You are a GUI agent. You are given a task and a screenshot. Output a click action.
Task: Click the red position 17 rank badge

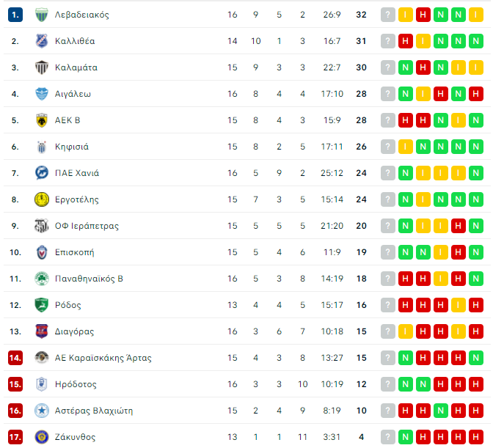coord(15,437)
